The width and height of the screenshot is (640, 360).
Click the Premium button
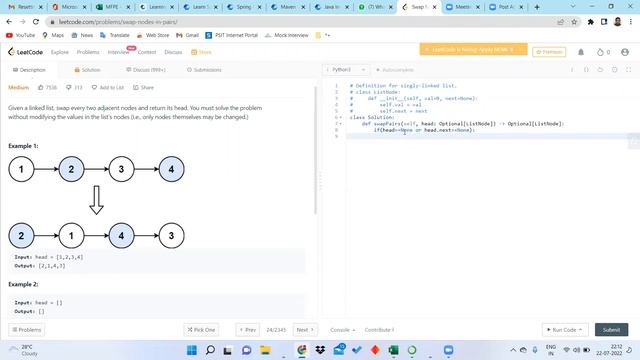click(x=549, y=52)
